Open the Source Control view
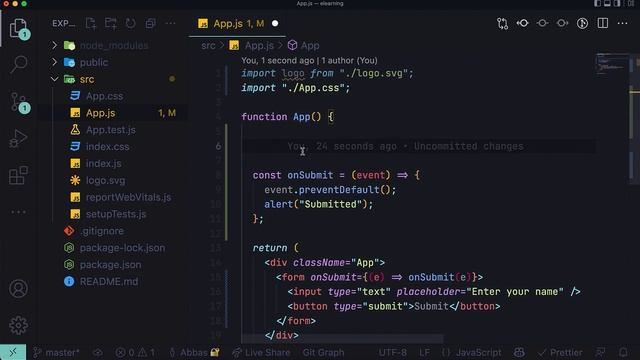The width and height of the screenshot is (640, 360). [x=19, y=102]
